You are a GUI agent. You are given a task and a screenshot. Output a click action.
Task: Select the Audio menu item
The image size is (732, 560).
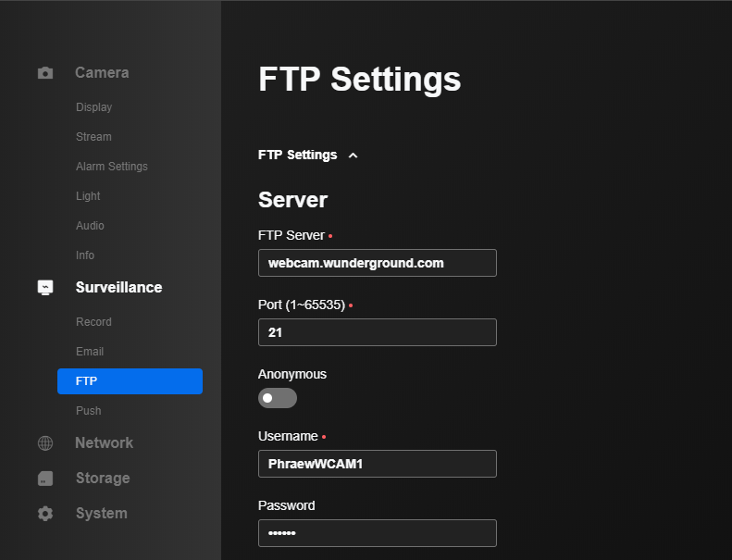90,226
